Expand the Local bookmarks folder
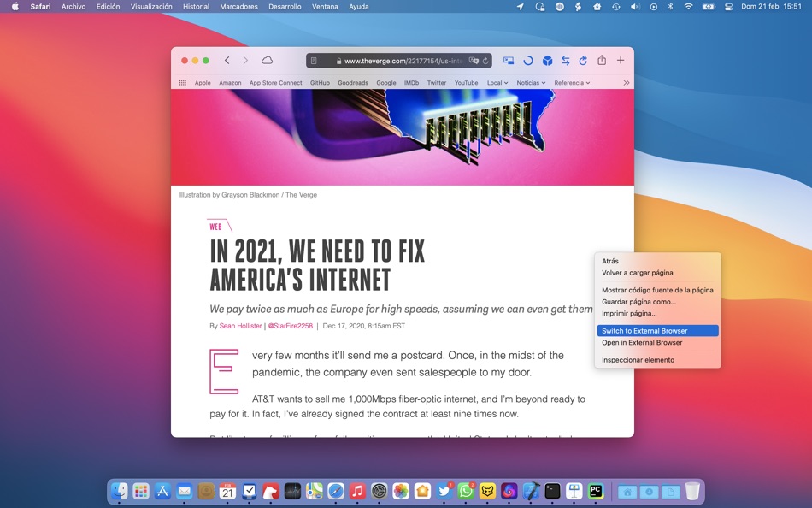The height and width of the screenshot is (508, 812). pos(497,83)
